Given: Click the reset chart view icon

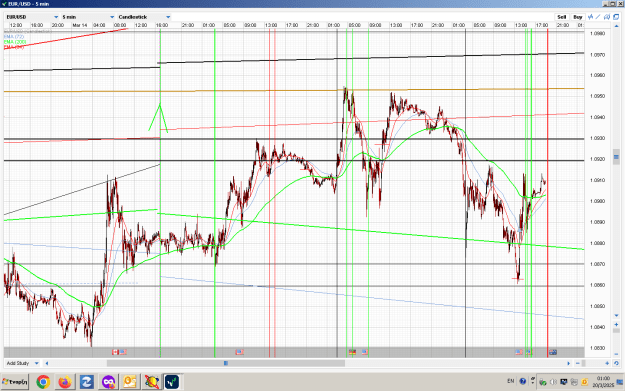Looking at the screenshot, I should pos(616,363).
